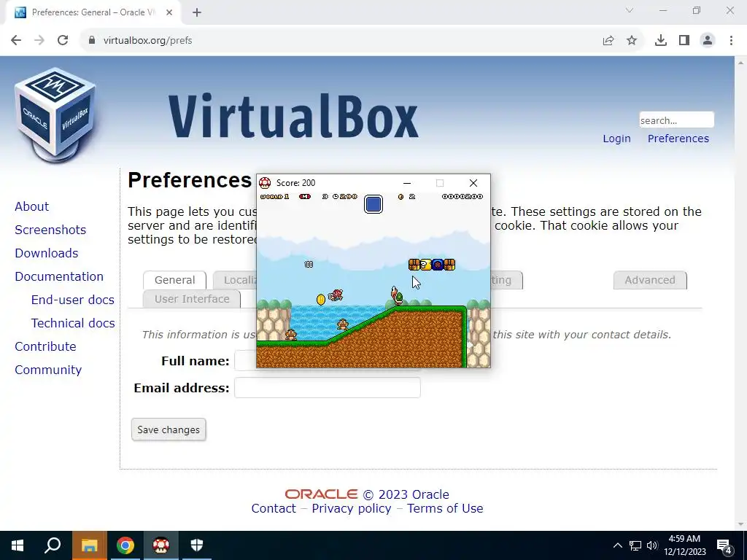
Task: Click the share page icon in address bar
Action: [x=608, y=41]
